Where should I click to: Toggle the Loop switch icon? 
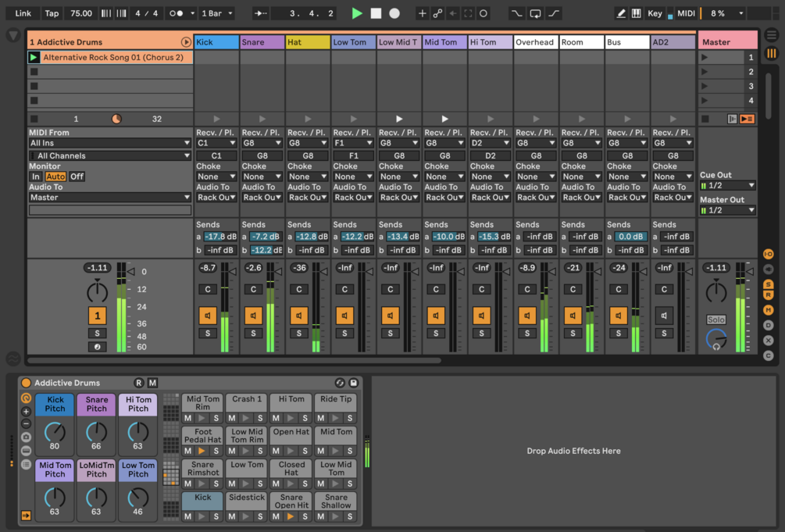click(x=535, y=13)
